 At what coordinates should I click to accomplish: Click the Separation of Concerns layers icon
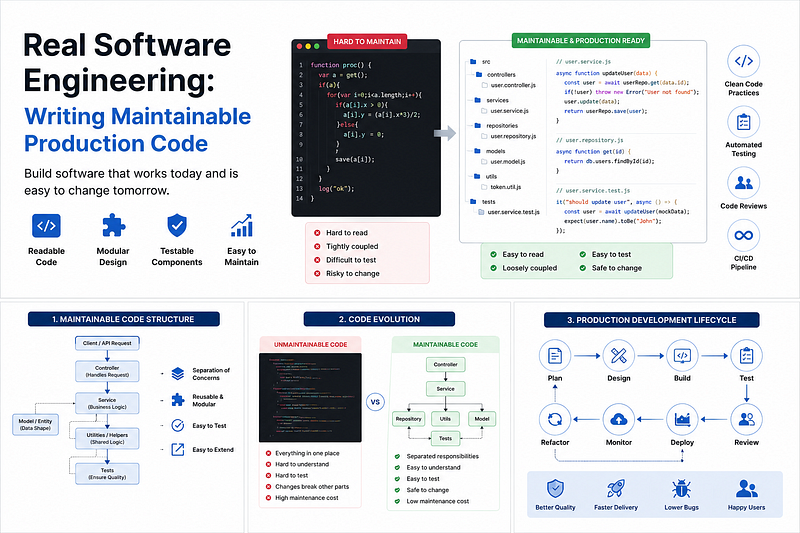178,374
